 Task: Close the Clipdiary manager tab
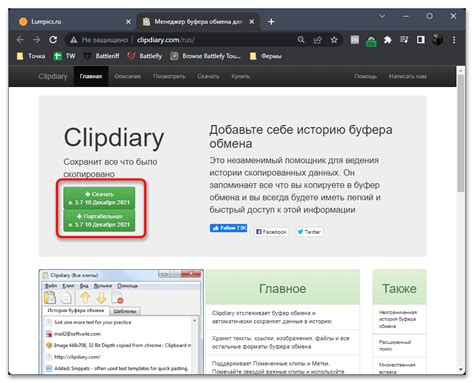[x=252, y=22]
